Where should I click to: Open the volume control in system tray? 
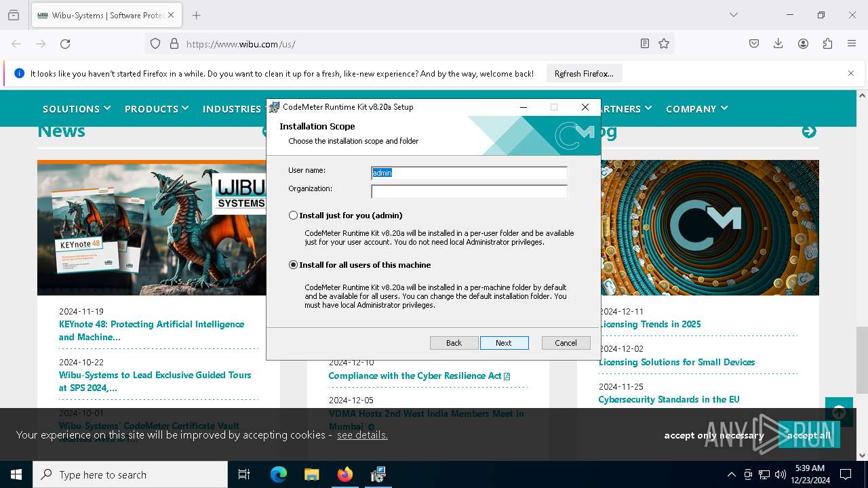point(781,474)
